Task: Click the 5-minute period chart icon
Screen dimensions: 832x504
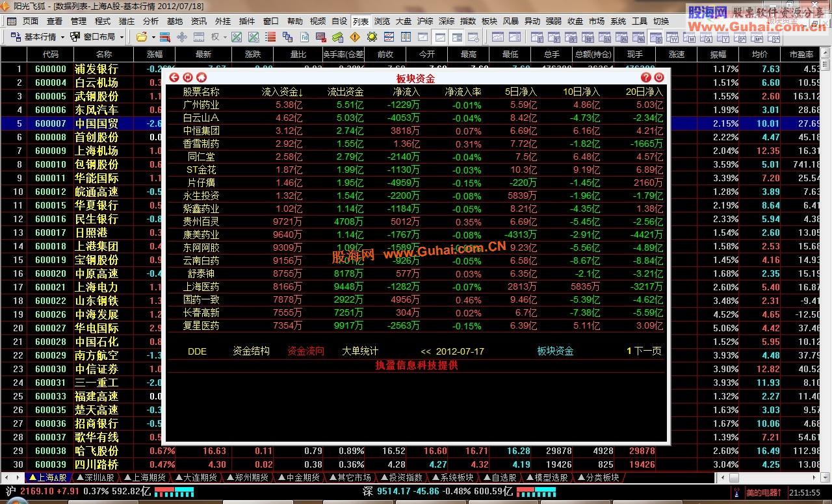Action: (x=552, y=37)
